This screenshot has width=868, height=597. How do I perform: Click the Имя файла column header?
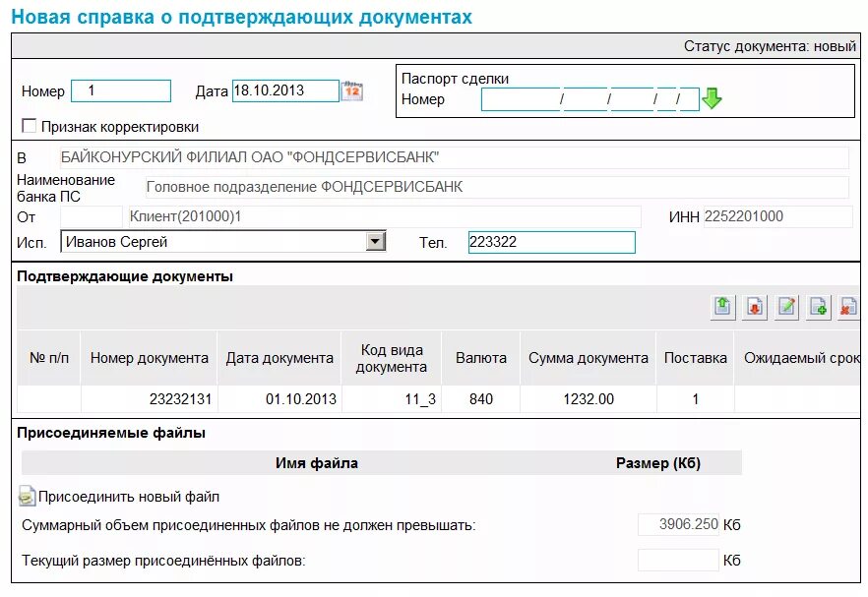click(x=317, y=463)
